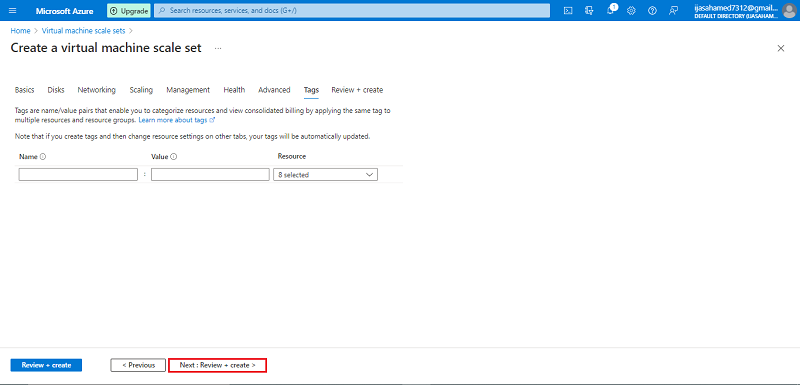Screen dimensions: 800x385
Task: Focus the tag Name input field
Action: [78, 174]
